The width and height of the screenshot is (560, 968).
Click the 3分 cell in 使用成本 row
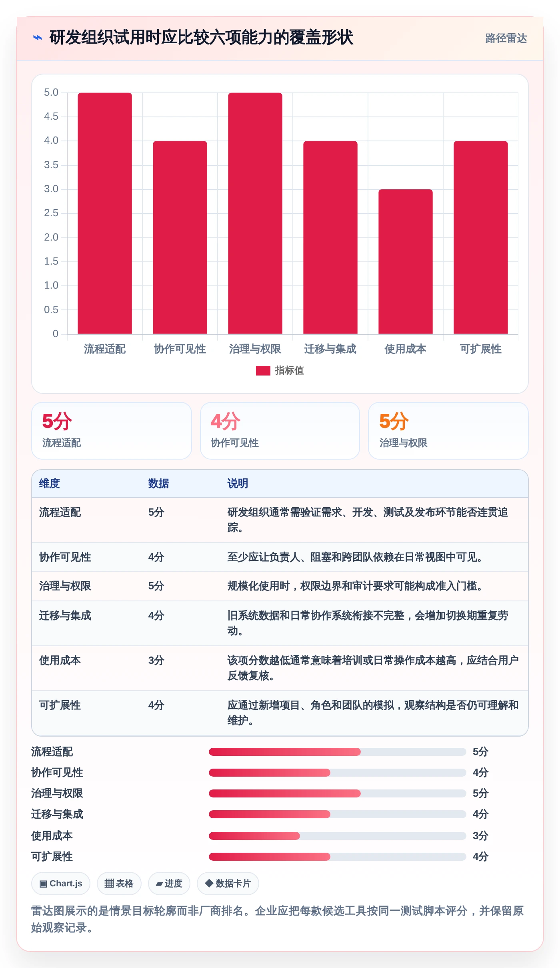point(156,661)
